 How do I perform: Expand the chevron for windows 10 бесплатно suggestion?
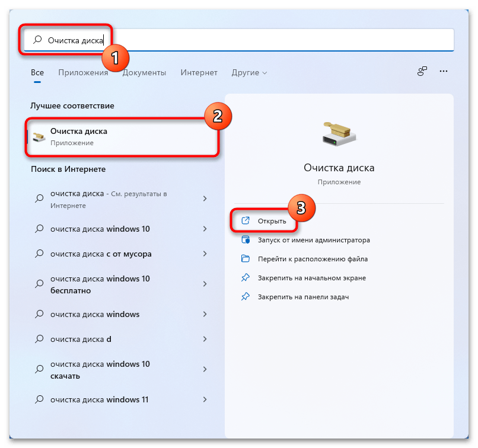click(205, 284)
